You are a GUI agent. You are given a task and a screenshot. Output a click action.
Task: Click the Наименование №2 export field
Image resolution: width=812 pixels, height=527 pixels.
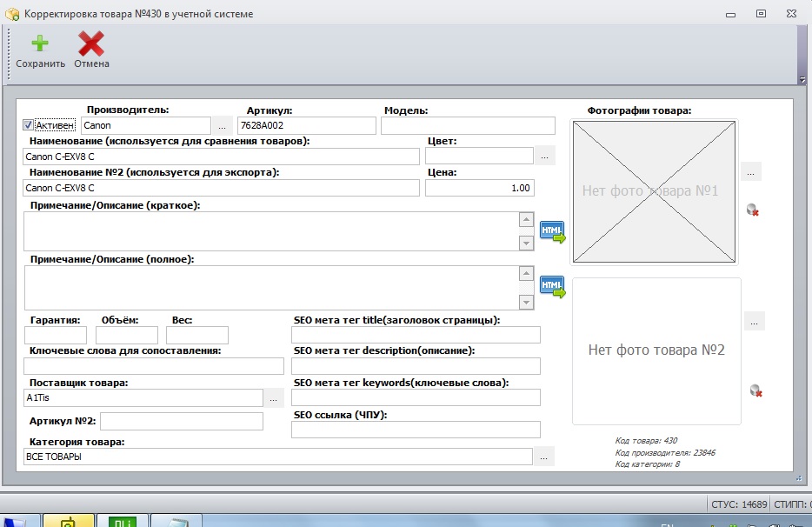(221, 188)
